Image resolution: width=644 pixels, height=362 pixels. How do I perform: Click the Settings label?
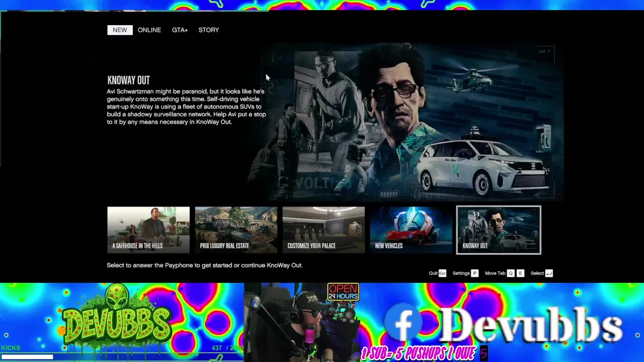pos(461,273)
